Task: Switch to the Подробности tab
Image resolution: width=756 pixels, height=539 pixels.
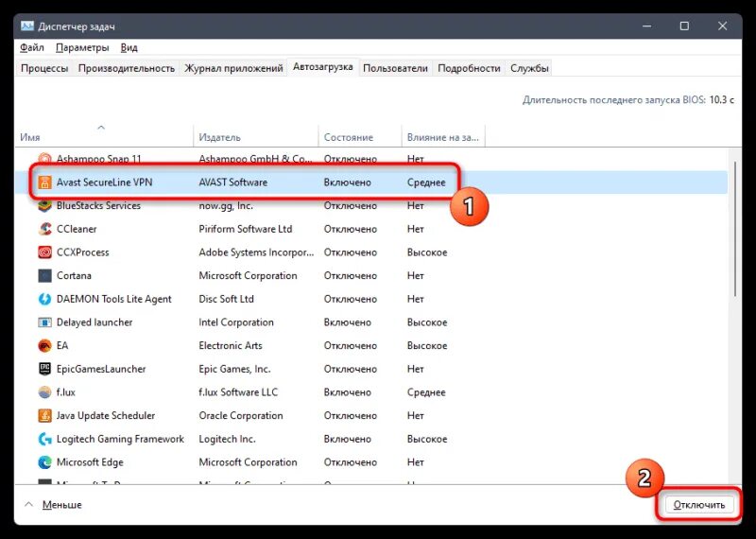Action: [x=469, y=68]
